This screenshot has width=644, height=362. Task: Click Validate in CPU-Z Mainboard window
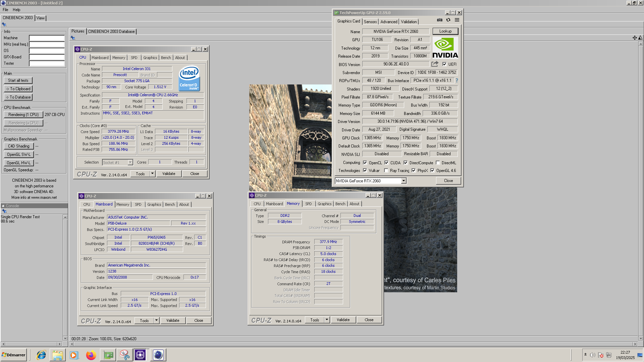[173, 320]
